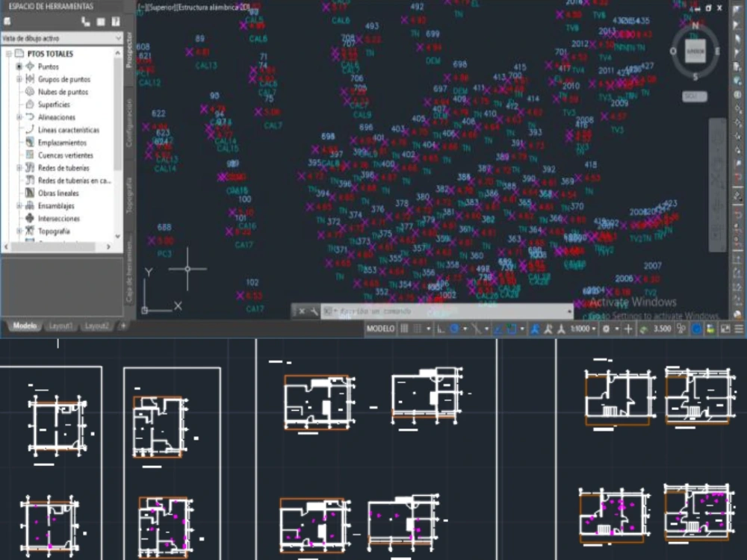This screenshot has width=747, height=560.
Task: Expand the Redes de tuberías node
Action: [x=19, y=167]
